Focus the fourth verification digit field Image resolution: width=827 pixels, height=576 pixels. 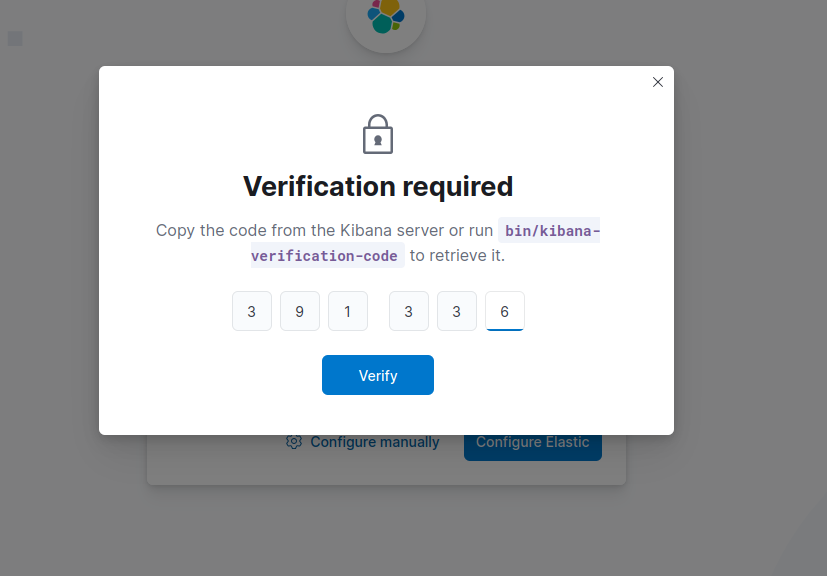[x=409, y=311]
